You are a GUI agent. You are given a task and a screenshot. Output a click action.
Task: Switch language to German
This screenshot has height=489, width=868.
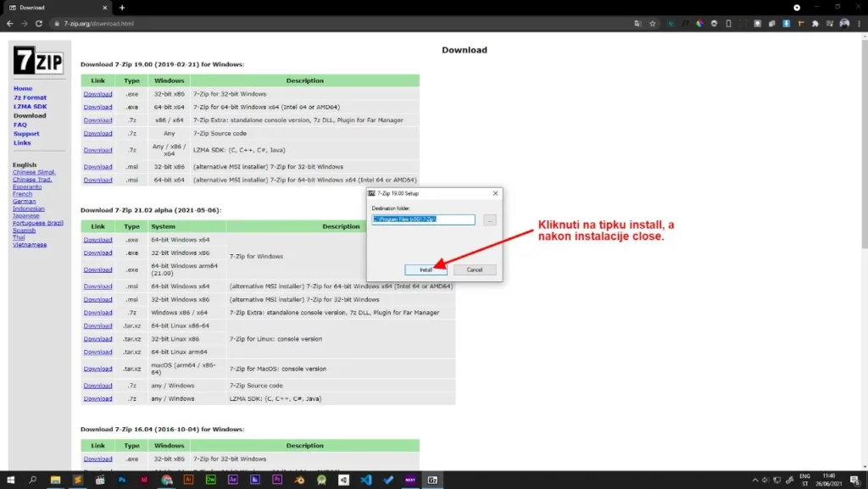(x=24, y=202)
